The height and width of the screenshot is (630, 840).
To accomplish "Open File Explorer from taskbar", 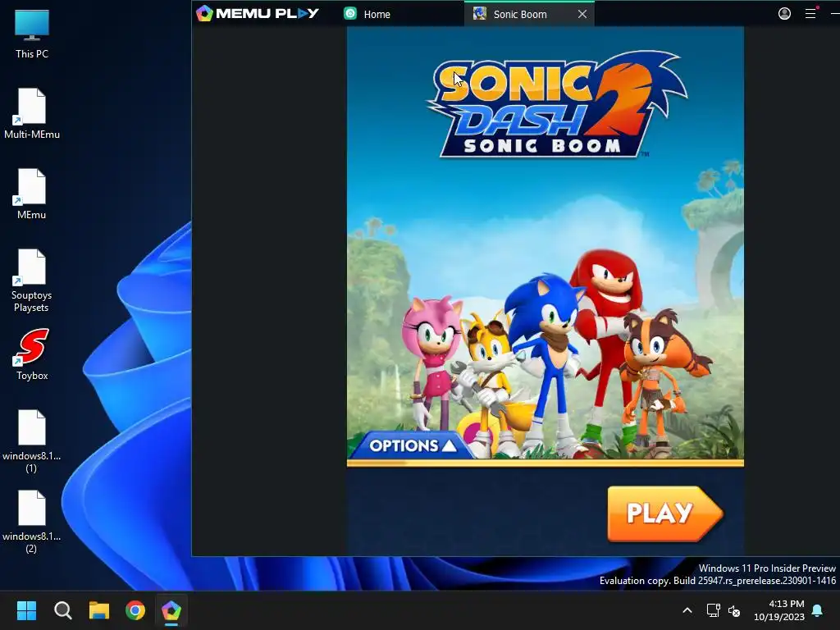I will (x=99, y=610).
